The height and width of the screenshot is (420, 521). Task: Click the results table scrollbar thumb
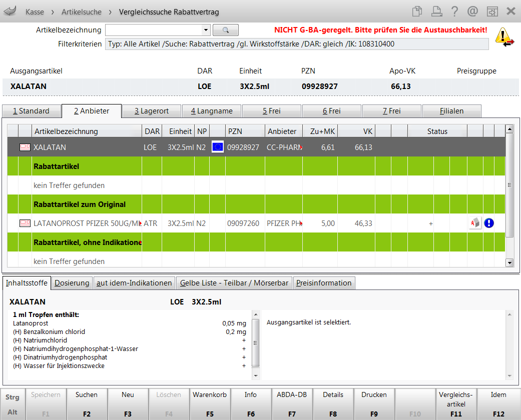509,185
